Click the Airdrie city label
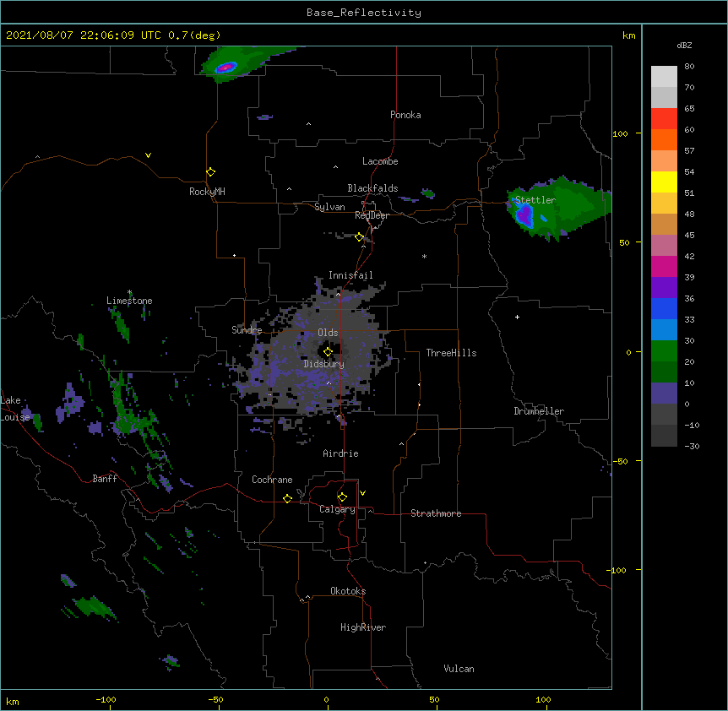728x711 pixels. pyautogui.click(x=341, y=453)
